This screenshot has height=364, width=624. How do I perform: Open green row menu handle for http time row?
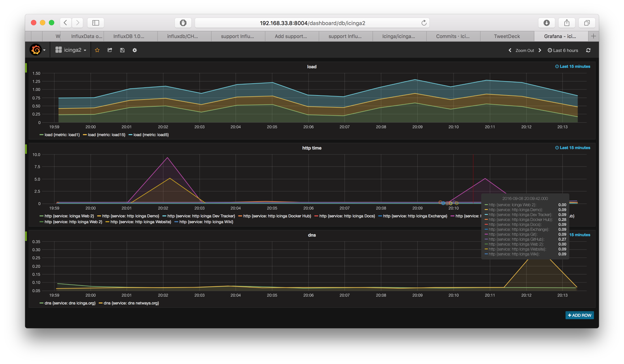[x=26, y=149]
